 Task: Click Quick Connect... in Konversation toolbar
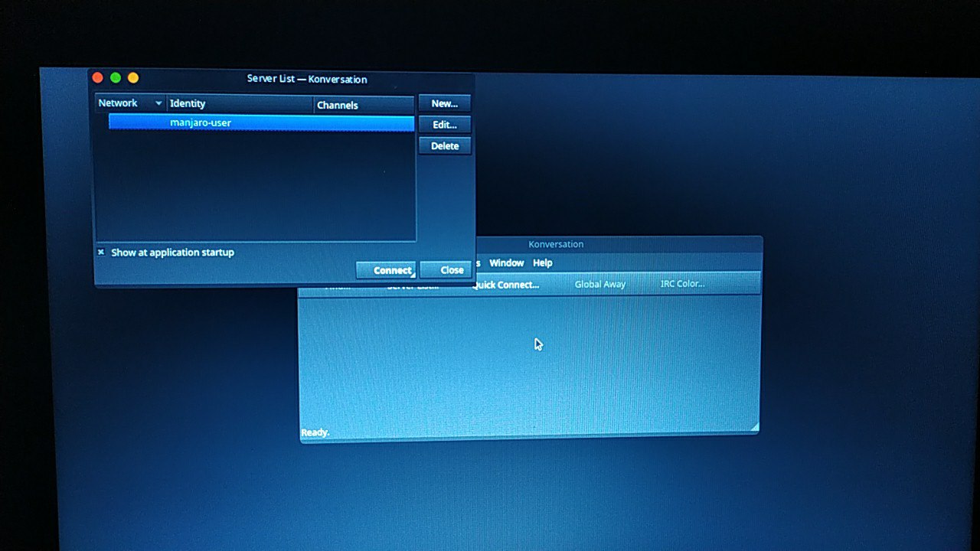(505, 285)
